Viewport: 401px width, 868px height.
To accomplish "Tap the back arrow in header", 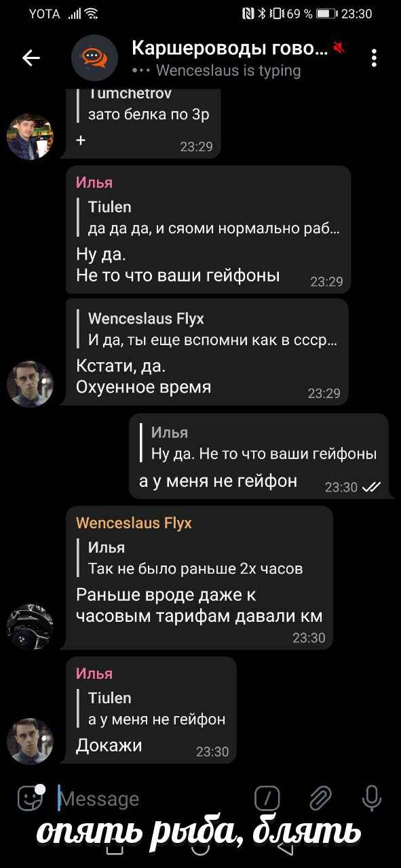I will point(31,58).
